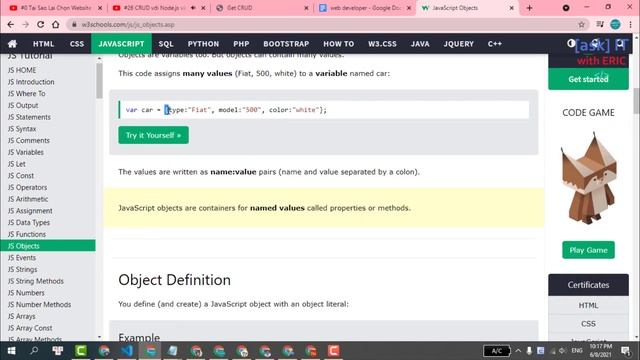Select JAVASCRIPT in the top nav

click(121, 44)
